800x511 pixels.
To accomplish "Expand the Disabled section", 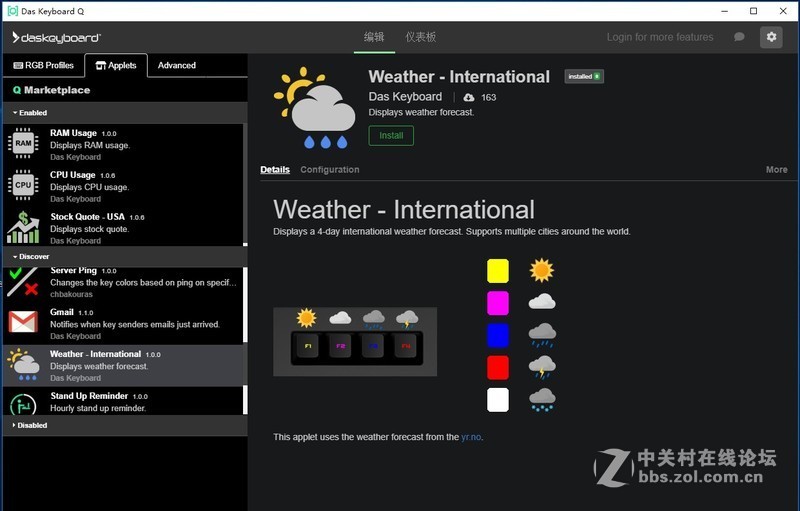I will tap(30, 425).
